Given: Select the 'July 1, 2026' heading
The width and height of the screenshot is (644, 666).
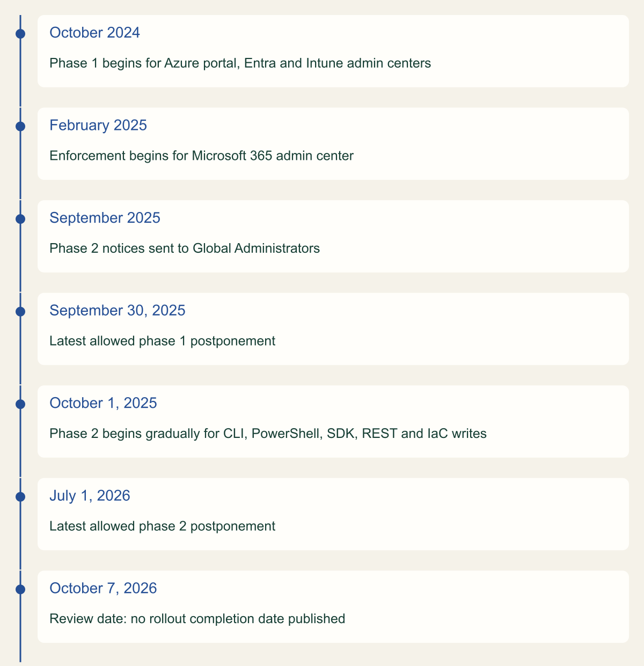Looking at the screenshot, I should click(90, 496).
